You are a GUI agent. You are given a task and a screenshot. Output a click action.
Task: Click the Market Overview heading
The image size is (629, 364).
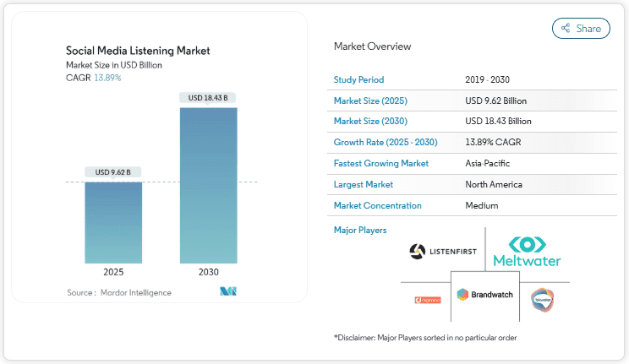click(x=372, y=46)
